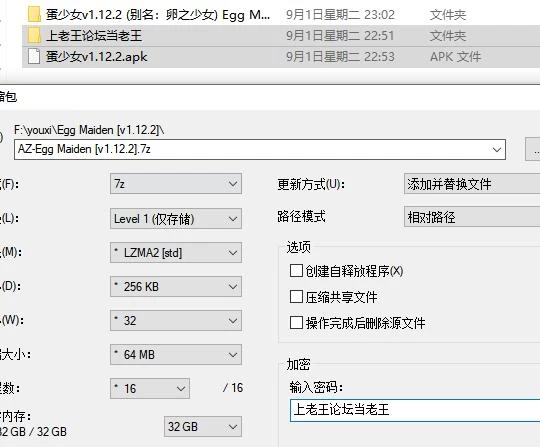Click the folder name starting 蛋少女v1.12.2 (别名
The image size is (540, 447).
158,14
